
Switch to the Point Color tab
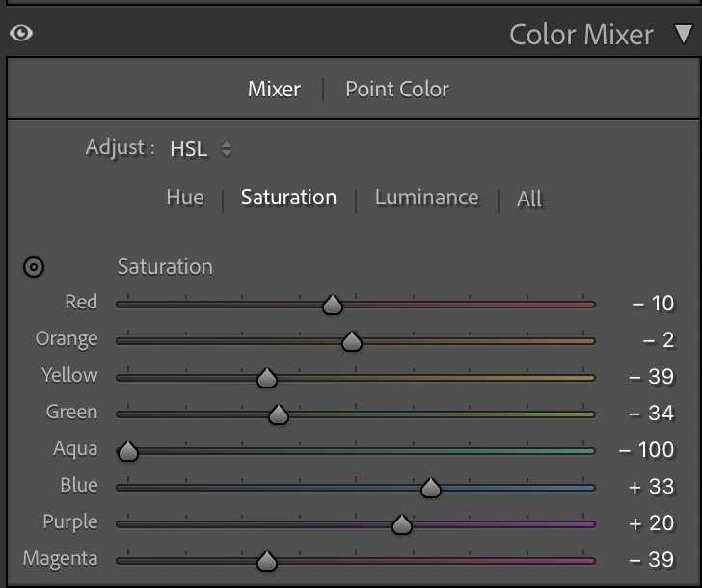(x=397, y=89)
